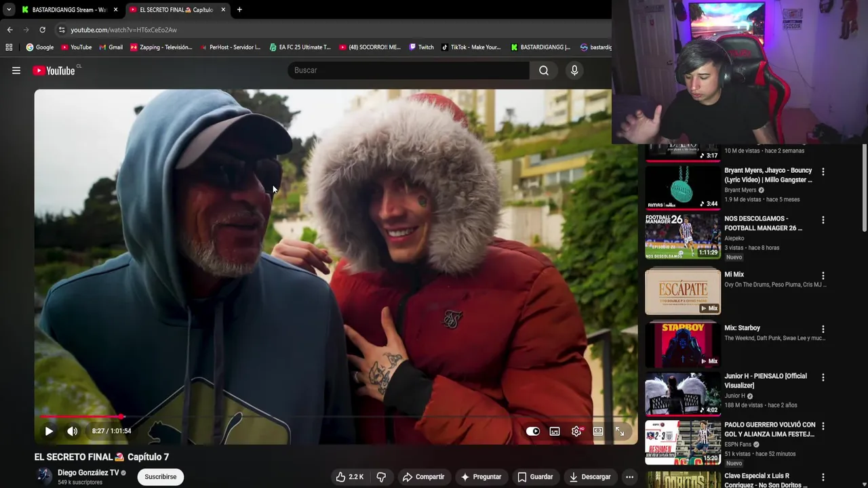
Task: Click the search magnifier button
Action: coord(544,70)
